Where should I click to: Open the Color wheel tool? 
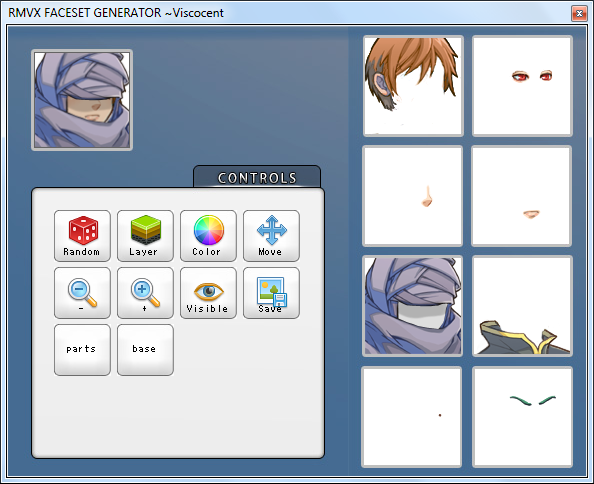[x=208, y=236]
